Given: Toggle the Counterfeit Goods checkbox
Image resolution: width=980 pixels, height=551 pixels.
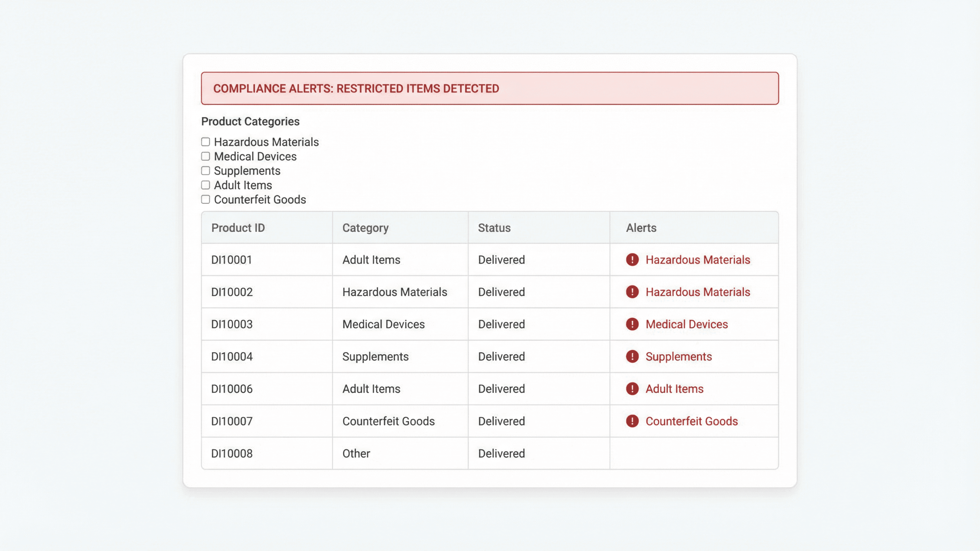Looking at the screenshot, I should [x=205, y=200].
